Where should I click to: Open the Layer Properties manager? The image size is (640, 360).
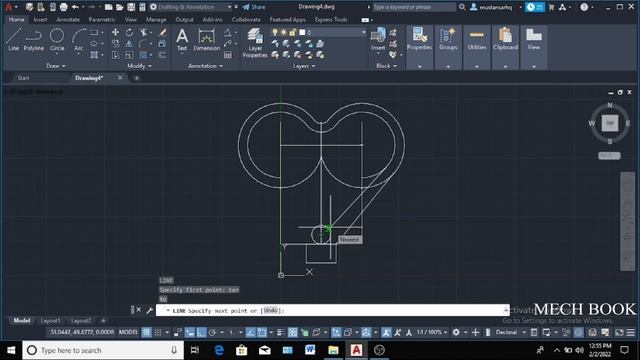click(x=255, y=43)
